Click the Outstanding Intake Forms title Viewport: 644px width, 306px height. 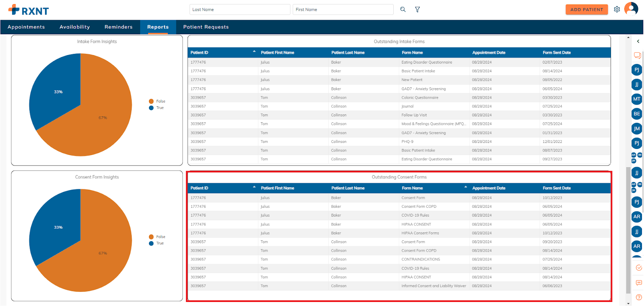click(x=399, y=41)
